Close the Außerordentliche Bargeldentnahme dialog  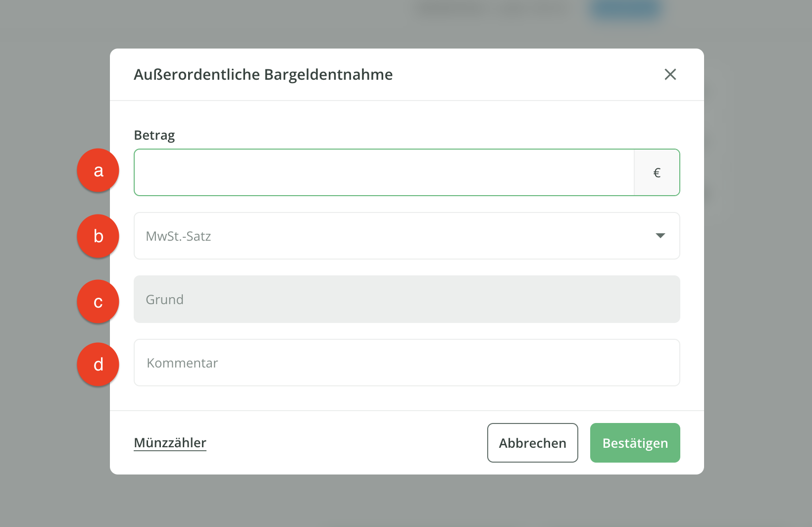pos(670,74)
